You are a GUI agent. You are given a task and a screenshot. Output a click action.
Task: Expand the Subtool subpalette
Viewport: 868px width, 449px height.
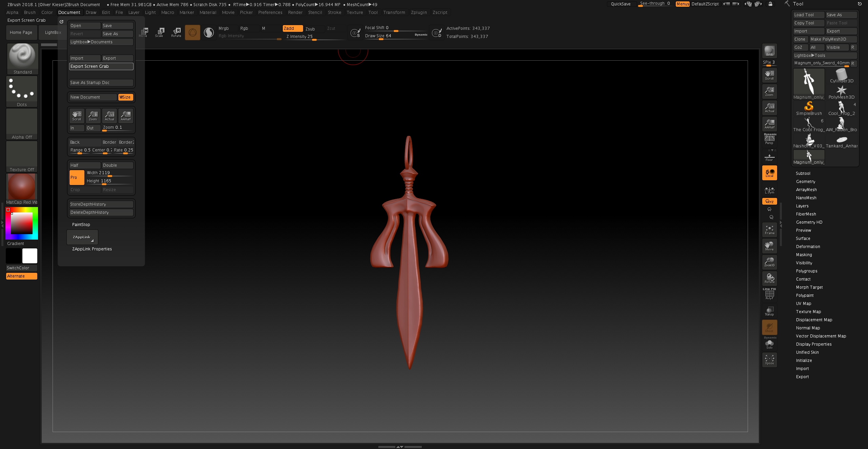click(803, 174)
